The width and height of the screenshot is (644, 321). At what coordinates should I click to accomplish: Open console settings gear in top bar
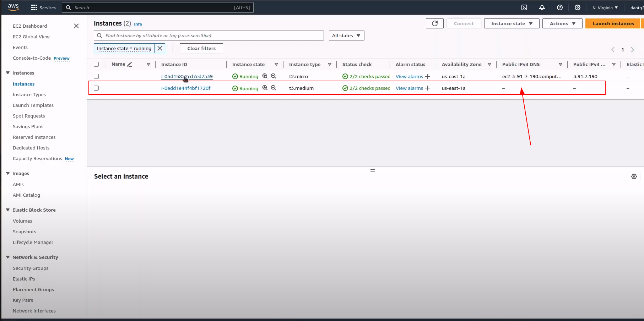578,7
